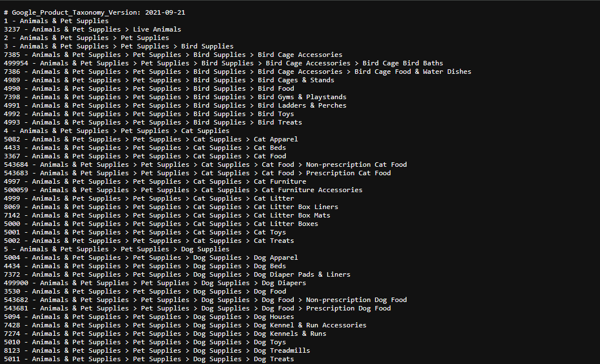Click the Prescription Cat Food line
Viewport: 600px width, 364px height.
[197, 173]
